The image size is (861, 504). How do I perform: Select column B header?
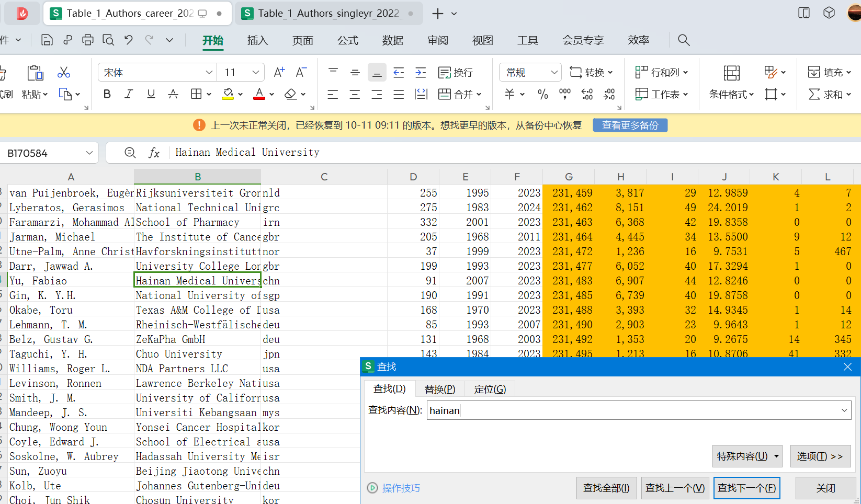(198, 177)
